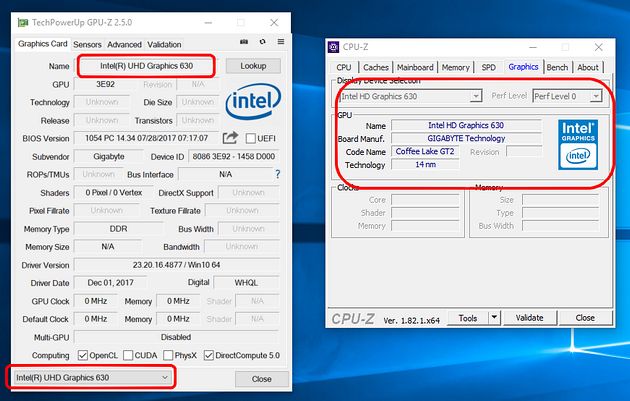Click the GPU Name field in GPU-Z

pos(147,66)
